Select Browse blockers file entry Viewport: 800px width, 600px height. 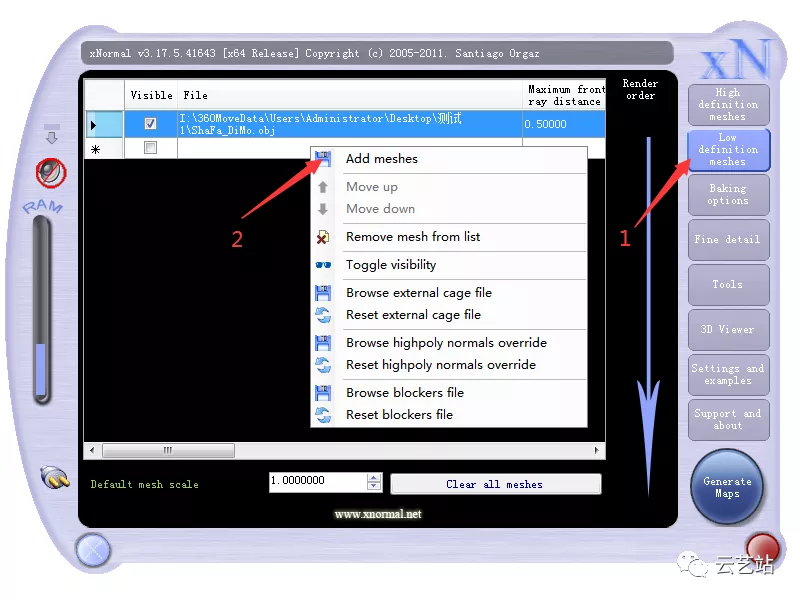(x=449, y=393)
